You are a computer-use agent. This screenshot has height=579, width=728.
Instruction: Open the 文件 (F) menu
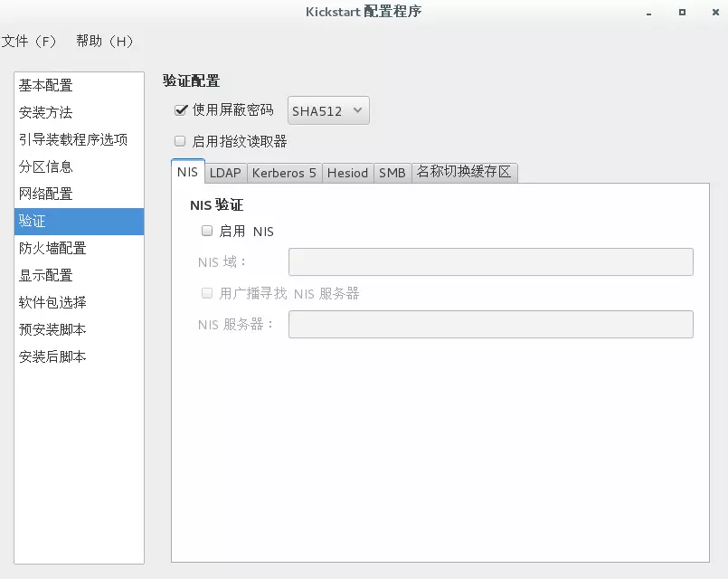[29, 42]
